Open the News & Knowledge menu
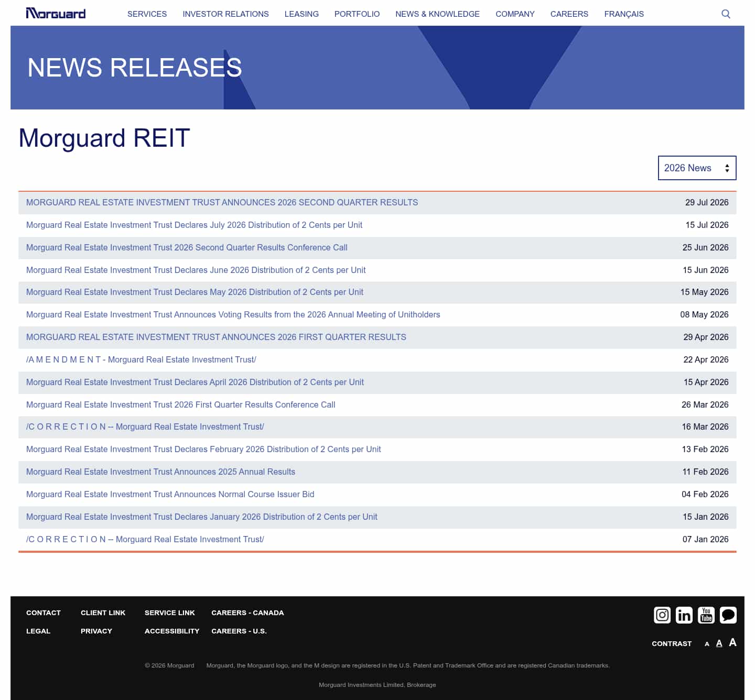The height and width of the screenshot is (700, 755). (437, 14)
